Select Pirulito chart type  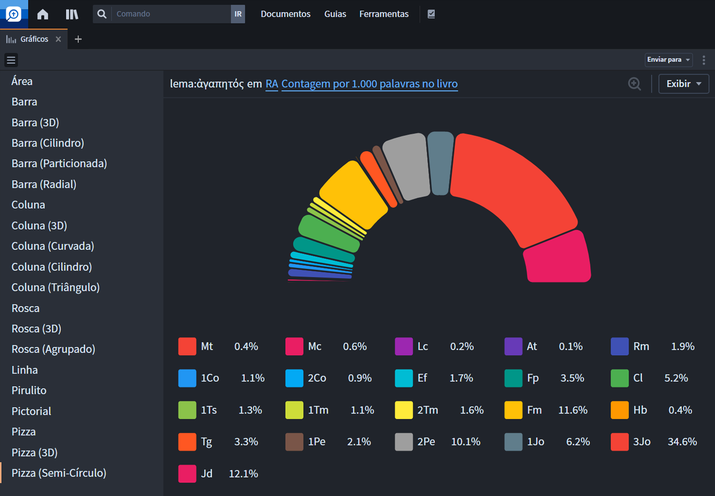coord(29,390)
